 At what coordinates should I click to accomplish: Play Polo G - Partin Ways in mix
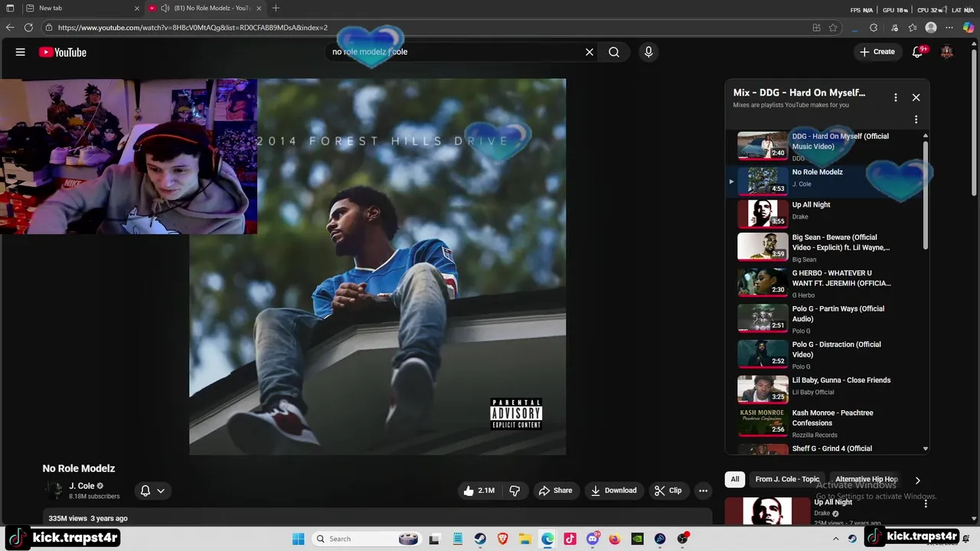coord(825,318)
